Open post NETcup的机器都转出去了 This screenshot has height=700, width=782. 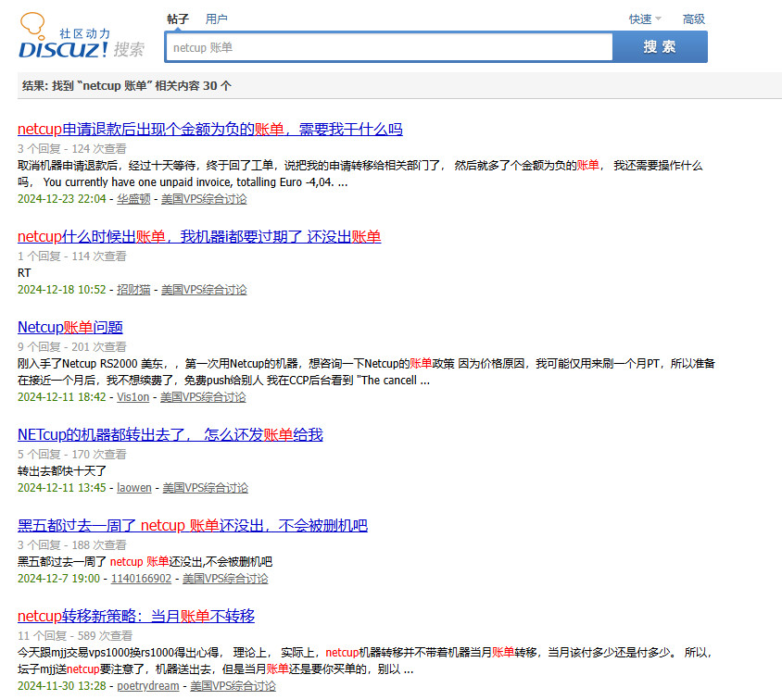[x=170, y=435]
